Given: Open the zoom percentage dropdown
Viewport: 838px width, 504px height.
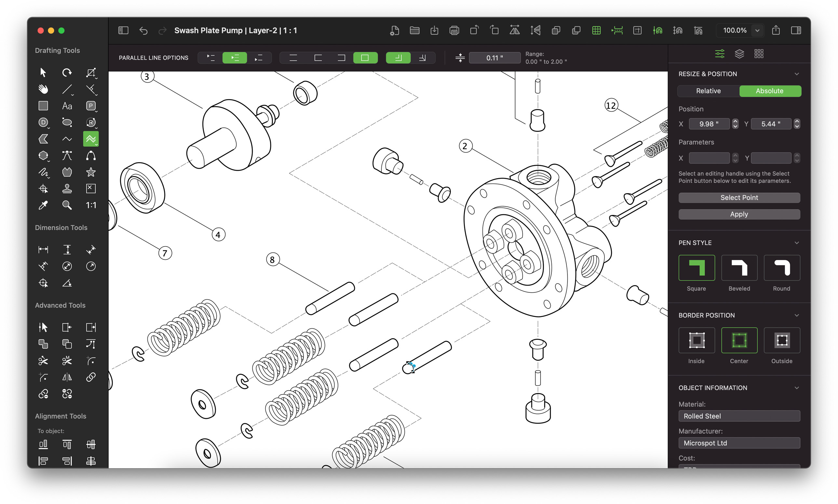Looking at the screenshot, I should click(x=757, y=30).
